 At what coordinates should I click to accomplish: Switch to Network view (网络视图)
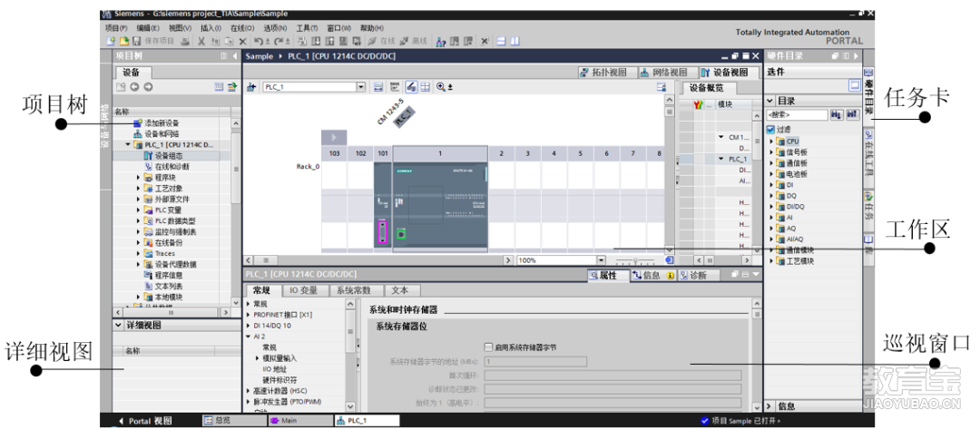point(663,72)
